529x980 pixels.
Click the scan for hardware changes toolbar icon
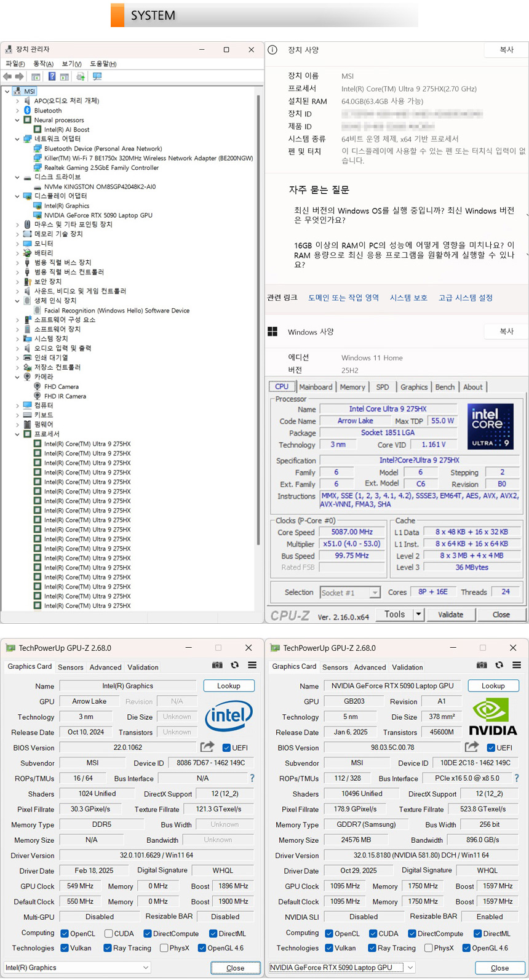coord(97,77)
